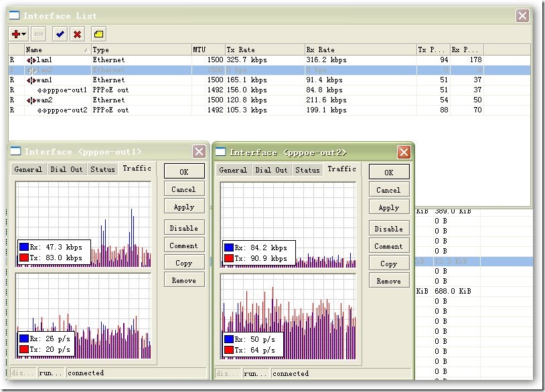Sort list by Rx Rate column
The height and width of the screenshot is (392, 545).
360,50
